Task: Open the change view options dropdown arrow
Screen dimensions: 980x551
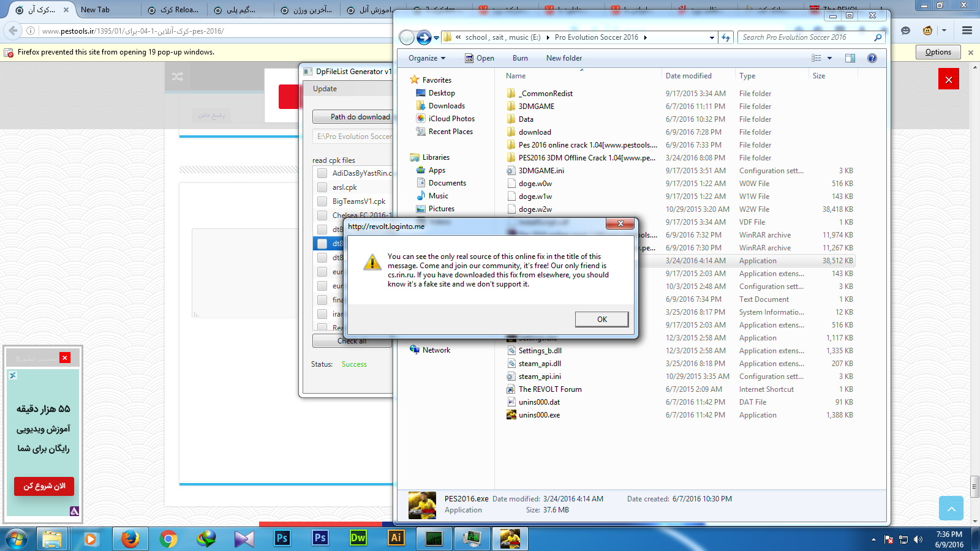Action: click(x=829, y=58)
